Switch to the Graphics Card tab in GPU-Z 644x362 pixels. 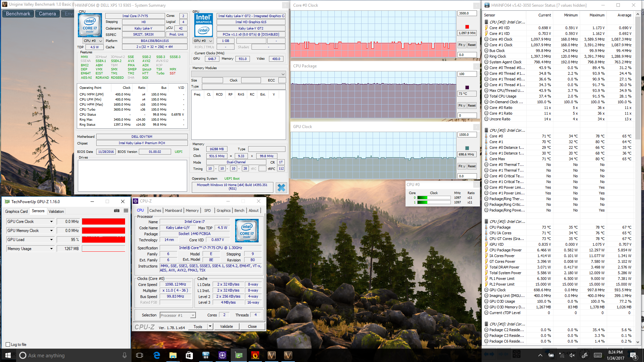point(16,211)
